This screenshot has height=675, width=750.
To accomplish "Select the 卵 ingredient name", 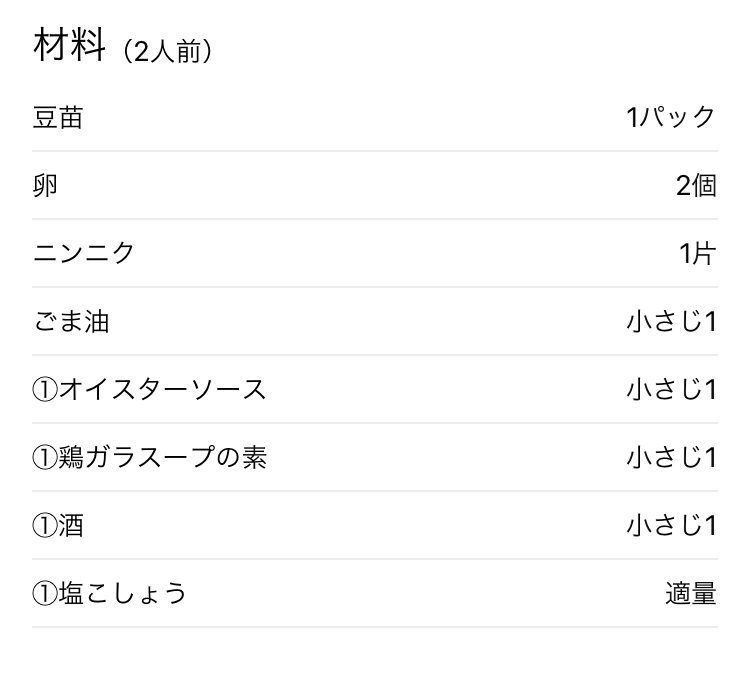I will [x=46, y=186].
